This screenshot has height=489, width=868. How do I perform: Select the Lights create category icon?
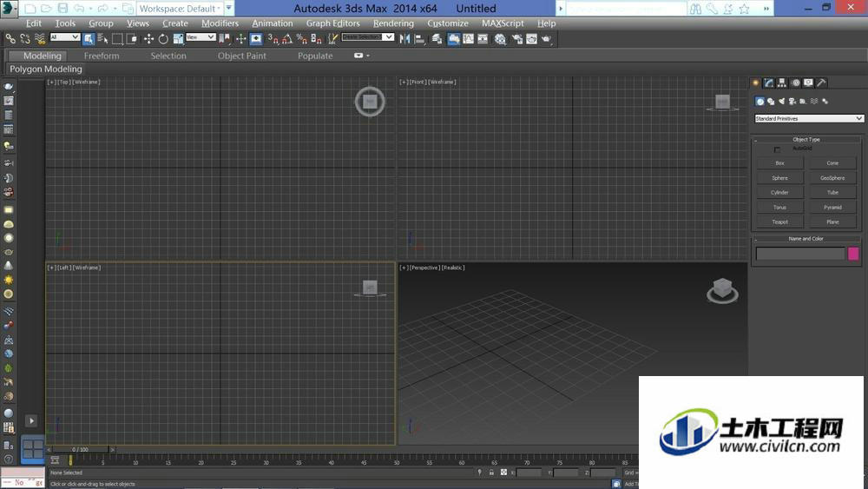(782, 102)
